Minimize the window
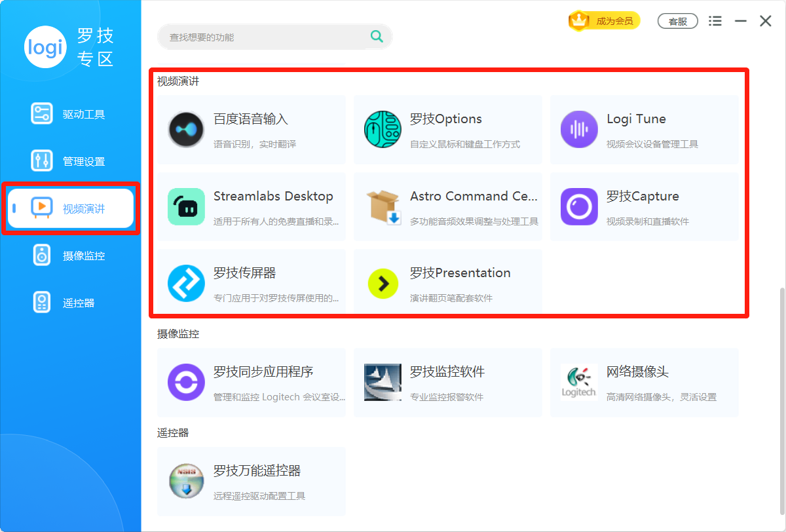Image resolution: width=786 pixels, height=532 pixels. (741, 22)
